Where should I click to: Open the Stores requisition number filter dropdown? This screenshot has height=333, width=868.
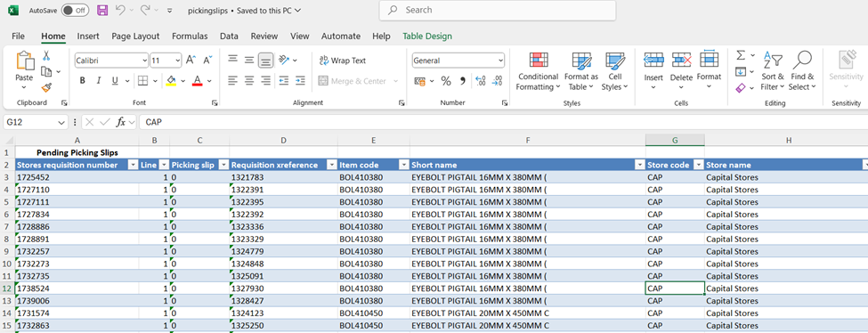click(x=133, y=165)
